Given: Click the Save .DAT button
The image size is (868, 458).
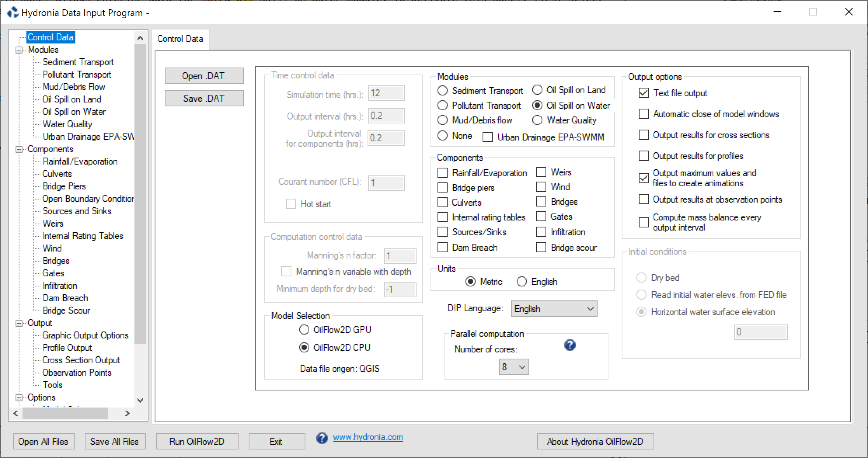Looking at the screenshot, I should tap(204, 98).
